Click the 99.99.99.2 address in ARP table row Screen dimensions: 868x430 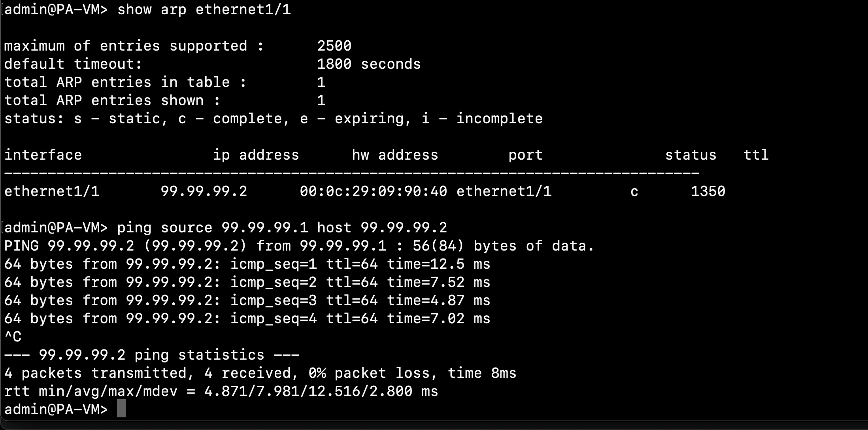tap(204, 191)
